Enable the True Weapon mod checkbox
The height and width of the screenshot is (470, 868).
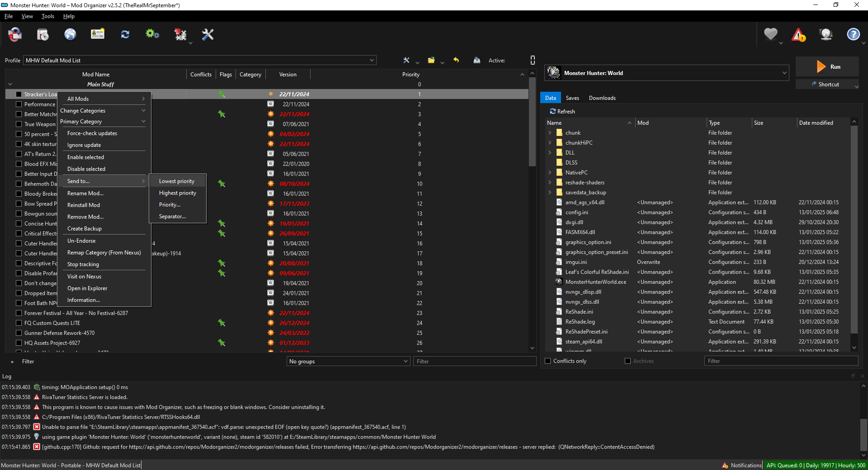pos(19,124)
